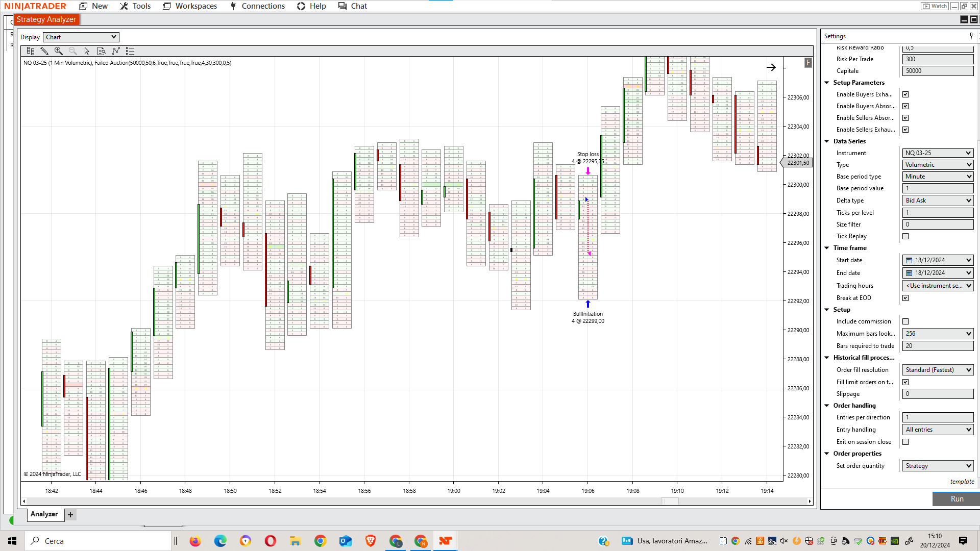Image resolution: width=980 pixels, height=551 pixels.
Task: Uncheck the Break at EOD checkbox
Action: pyautogui.click(x=905, y=298)
